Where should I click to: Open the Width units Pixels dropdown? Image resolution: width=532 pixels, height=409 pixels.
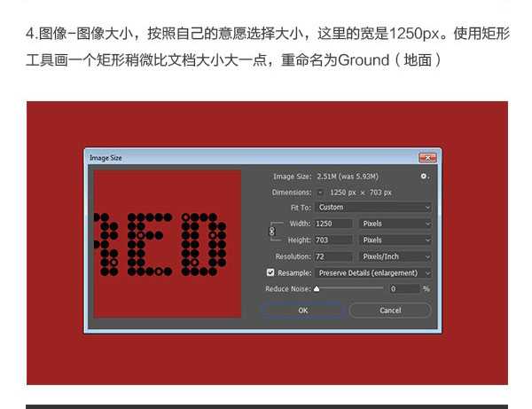(x=395, y=224)
